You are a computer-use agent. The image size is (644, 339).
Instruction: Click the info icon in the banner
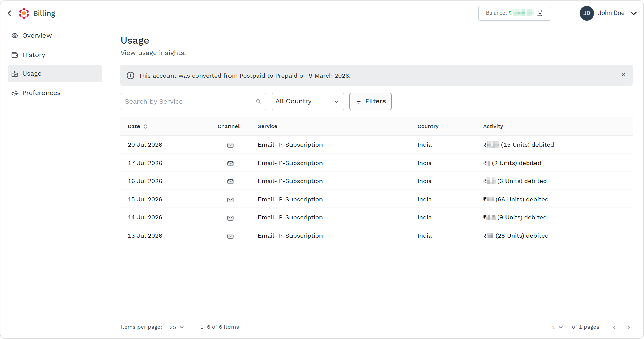coord(130,76)
